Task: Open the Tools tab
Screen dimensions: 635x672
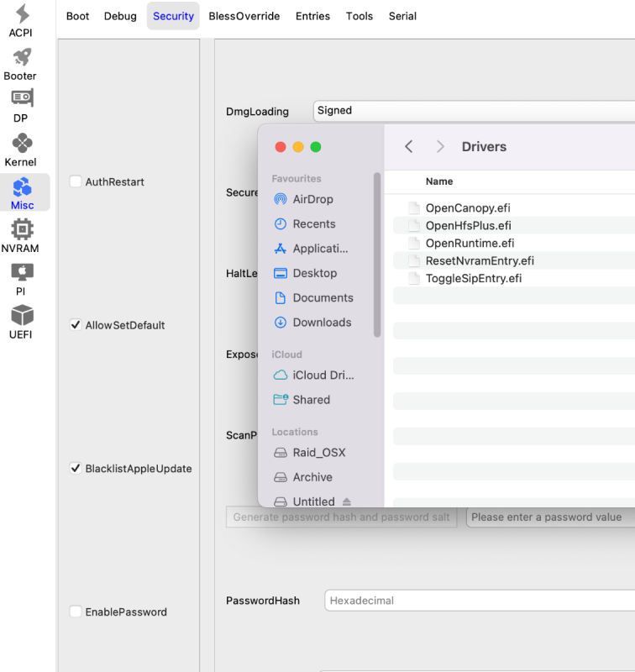Action: [x=359, y=16]
